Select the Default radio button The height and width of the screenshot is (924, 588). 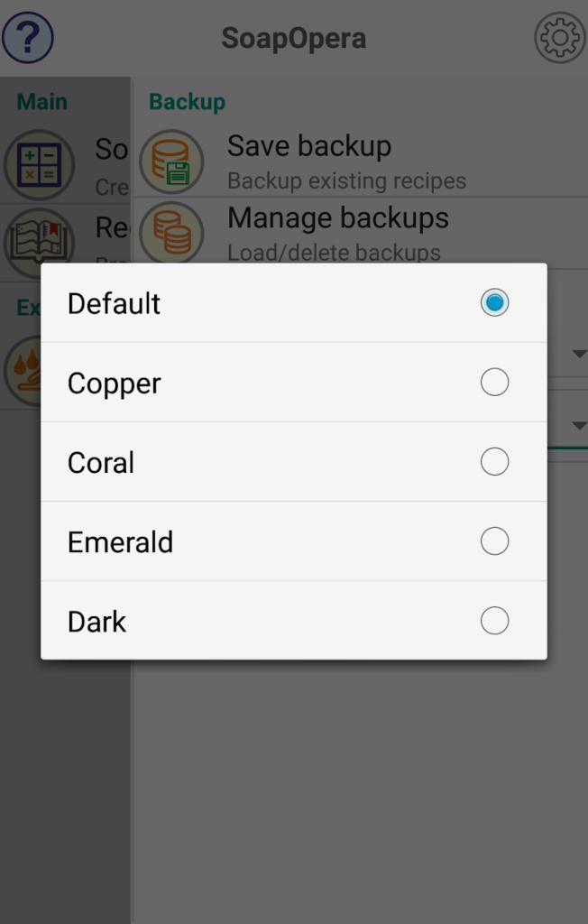coord(494,303)
